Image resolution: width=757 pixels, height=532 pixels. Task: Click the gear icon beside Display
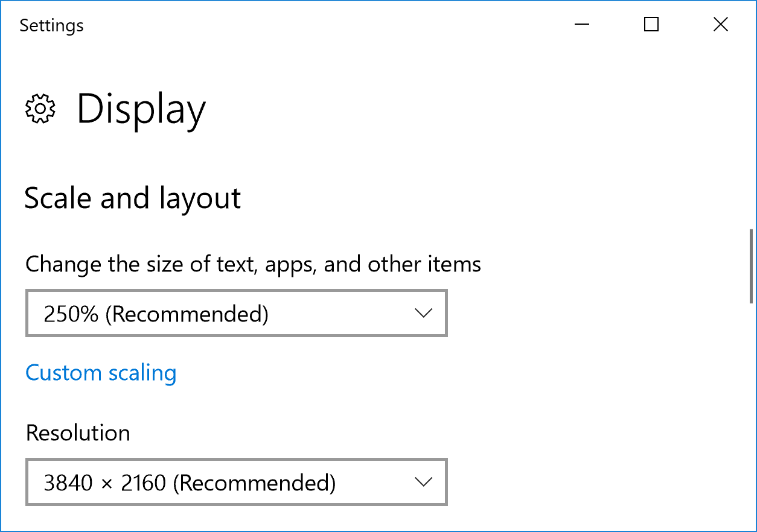click(40, 109)
